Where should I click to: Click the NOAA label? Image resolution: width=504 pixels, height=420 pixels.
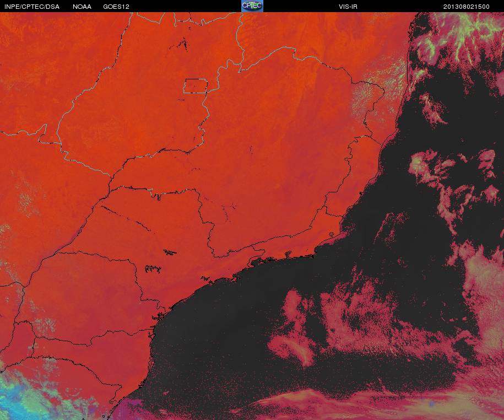point(82,7)
